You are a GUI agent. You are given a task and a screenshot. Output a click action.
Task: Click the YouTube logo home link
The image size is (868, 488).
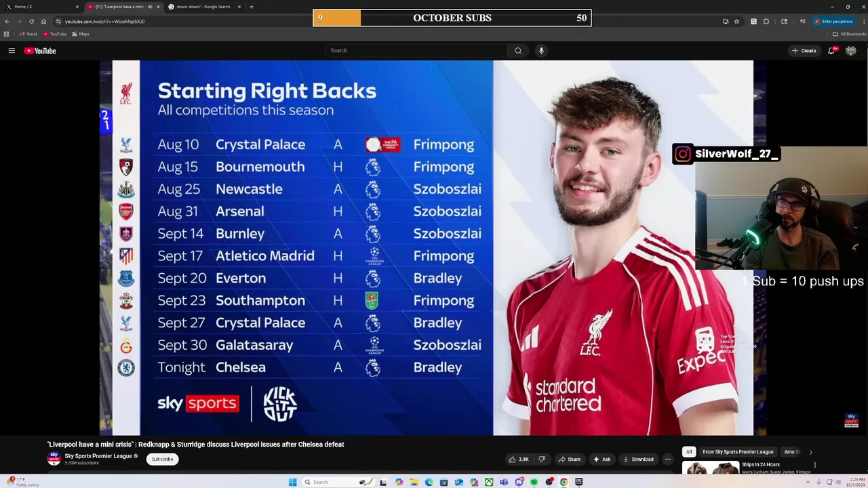40,51
